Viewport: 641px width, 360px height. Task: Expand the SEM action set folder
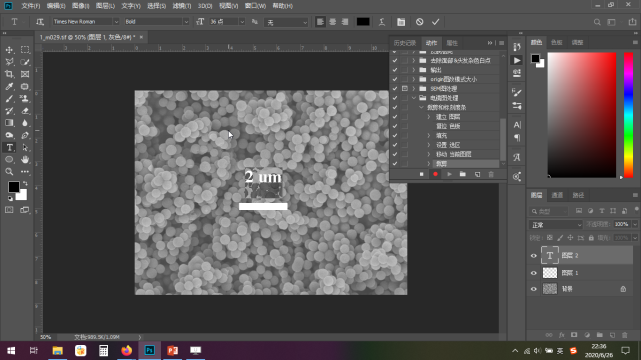414,89
